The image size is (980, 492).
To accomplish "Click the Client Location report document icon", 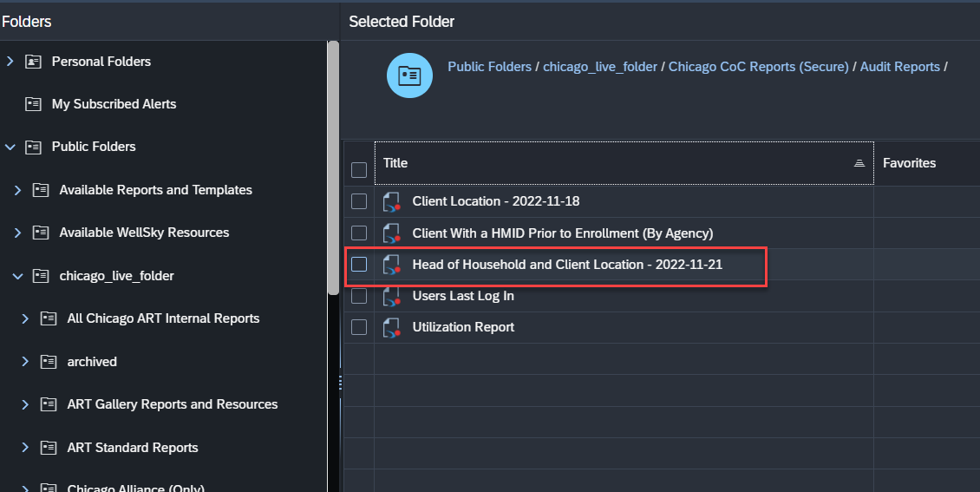I will (391, 201).
